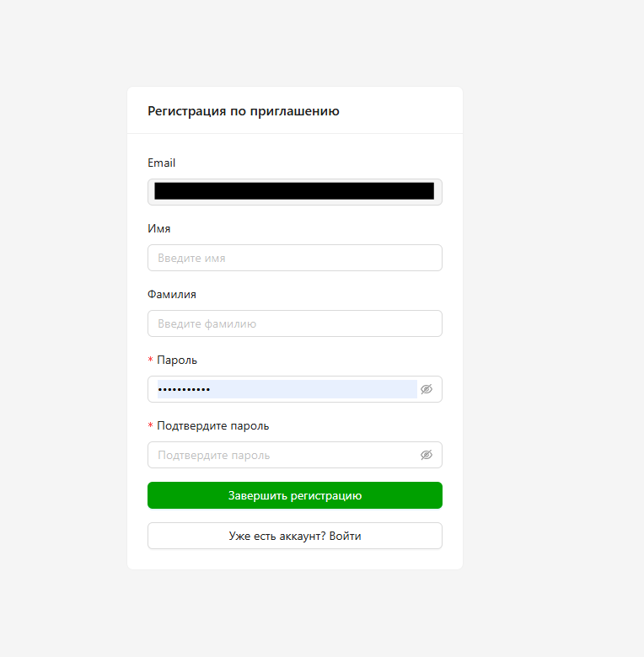This screenshot has width=644, height=657.
Task: Click the masked password dots
Action: click(185, 389)
